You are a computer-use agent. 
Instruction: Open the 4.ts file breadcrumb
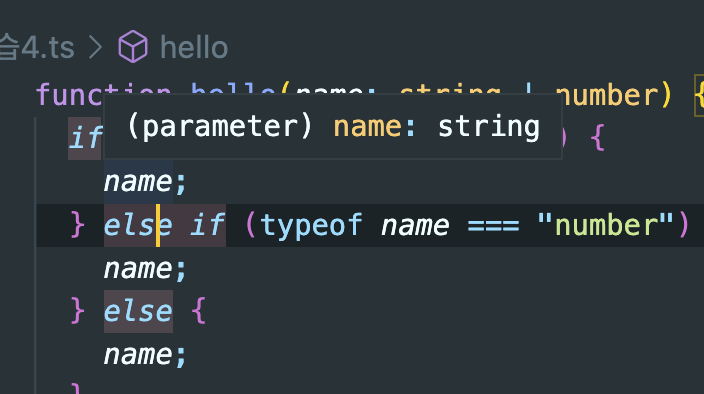37,48
